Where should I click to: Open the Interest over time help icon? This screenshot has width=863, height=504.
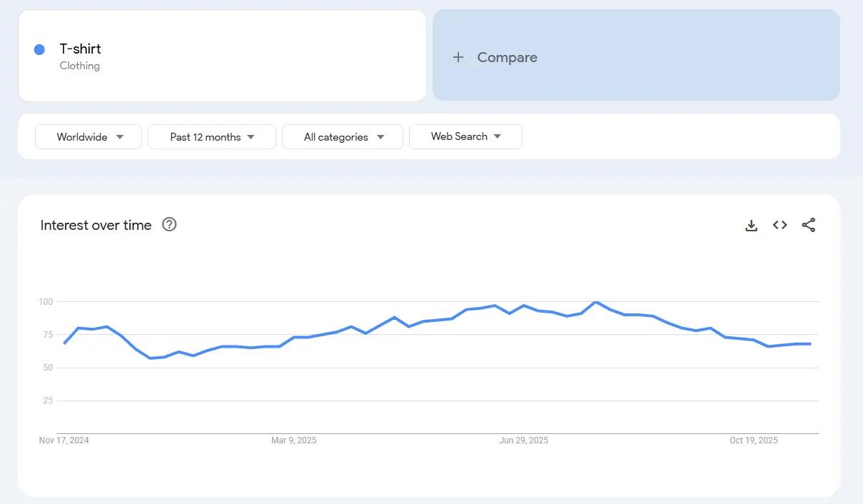click(x=169, y=225)
